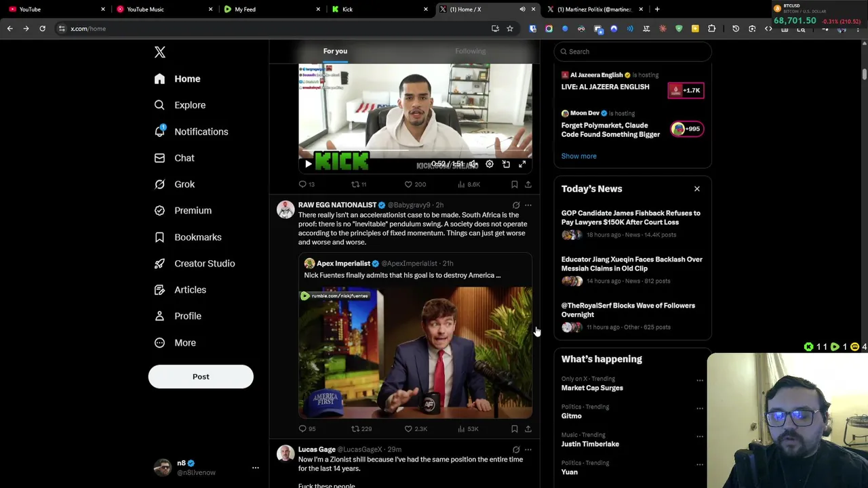Click the Post button
The height and width of the screenshot is (488, 868).
click(201, 377)
